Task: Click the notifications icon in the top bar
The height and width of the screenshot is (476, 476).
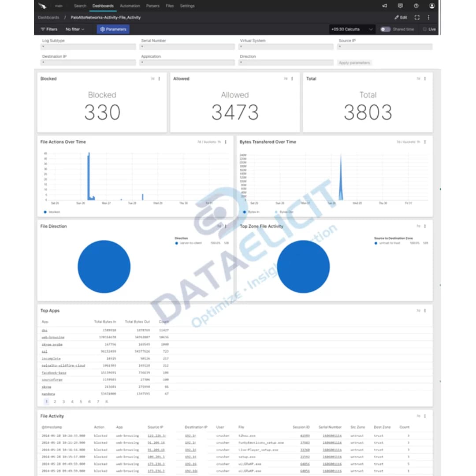Action: (400, 6)
